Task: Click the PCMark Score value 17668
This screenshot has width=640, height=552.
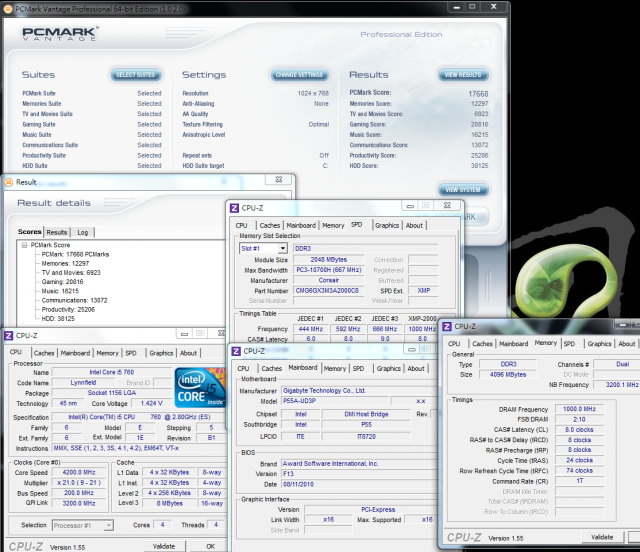Action: click(x=478, y=94)
